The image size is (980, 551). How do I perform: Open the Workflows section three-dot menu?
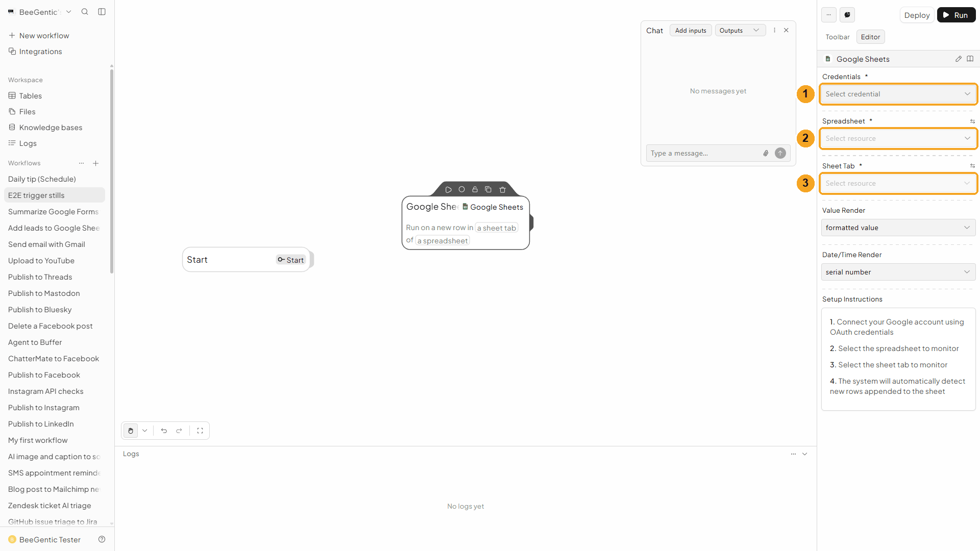(81, 163)
